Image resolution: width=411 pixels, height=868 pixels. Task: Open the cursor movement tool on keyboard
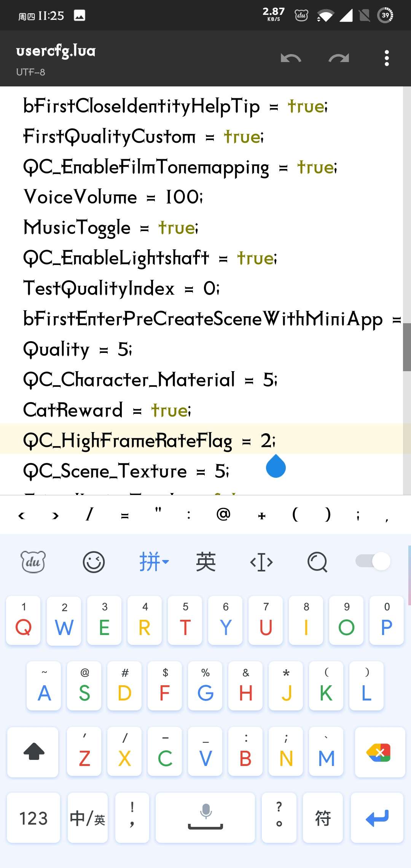pyautogui.click(x=261, y=562)
